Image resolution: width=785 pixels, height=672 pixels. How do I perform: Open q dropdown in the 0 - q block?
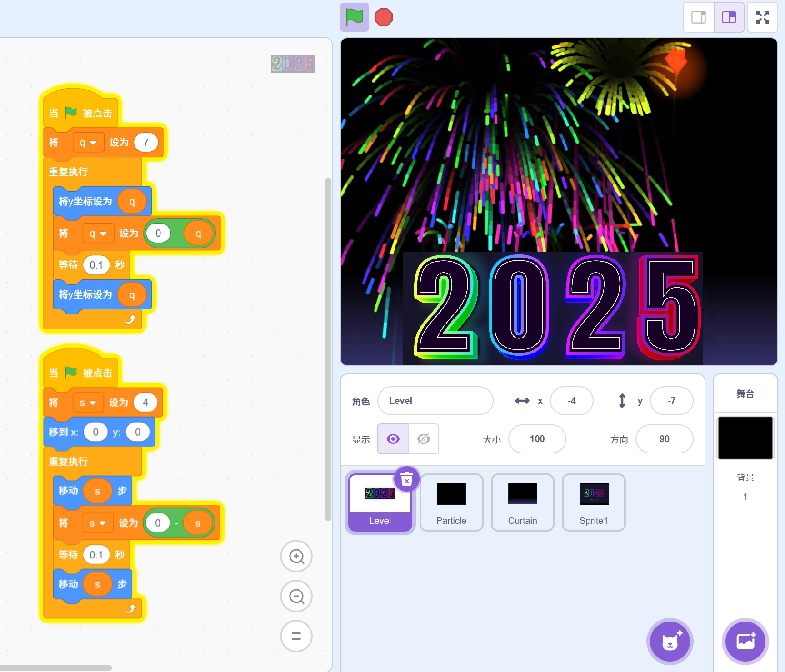98,234
